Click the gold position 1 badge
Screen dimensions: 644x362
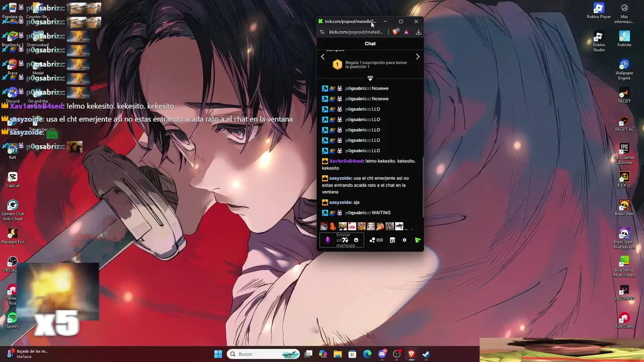(337, 64)
